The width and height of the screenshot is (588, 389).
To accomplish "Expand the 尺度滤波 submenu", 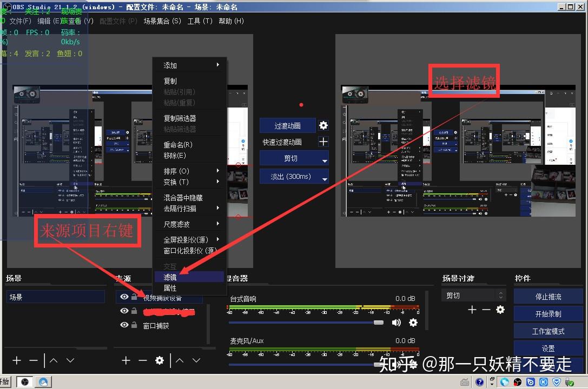I will [189, 224].
